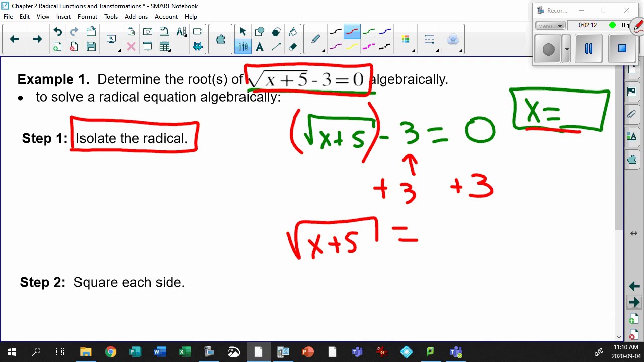Choose the Shapes tool
644x362 pixels.
tap(259, 32)
